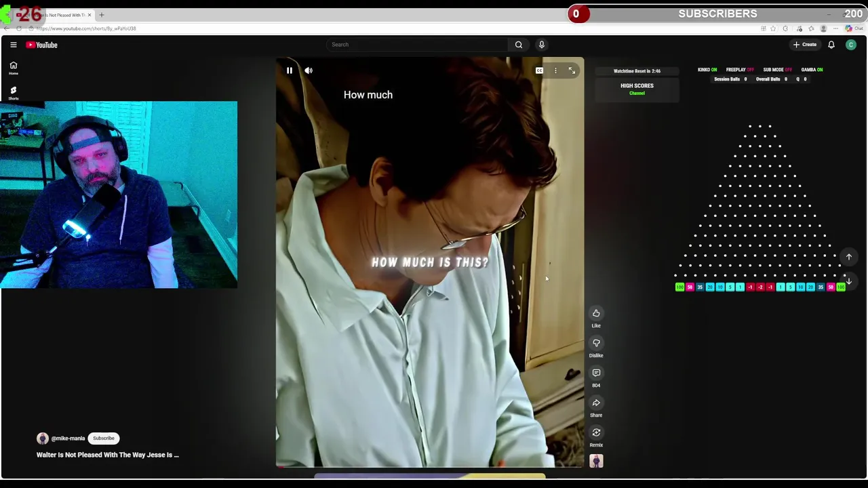The height and width of the screenshot is (488, 868).
Task: Open the sound thumbnail below Remix
Action: click(x=596, y=461)
